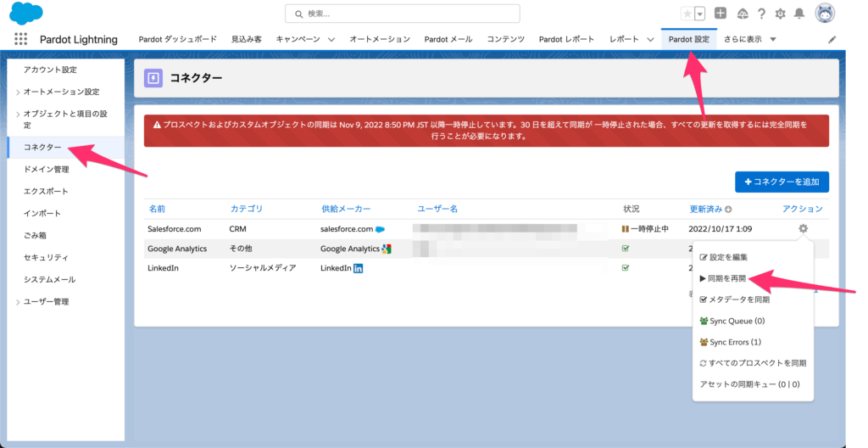Screen dimensions: 868x448
Task: Open セキュリティ in sidebar
Action: point(46,258)
